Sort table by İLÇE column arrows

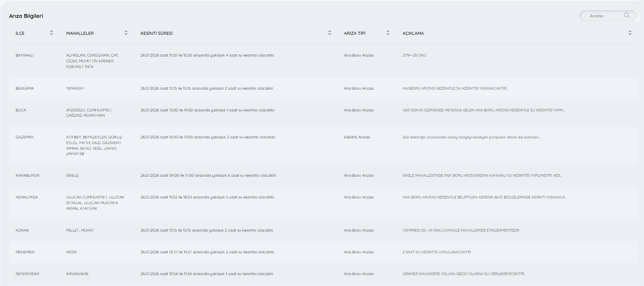[x=51, y=33]
